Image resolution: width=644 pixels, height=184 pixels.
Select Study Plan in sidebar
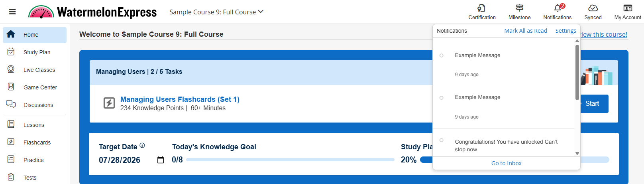click(37, 52)
